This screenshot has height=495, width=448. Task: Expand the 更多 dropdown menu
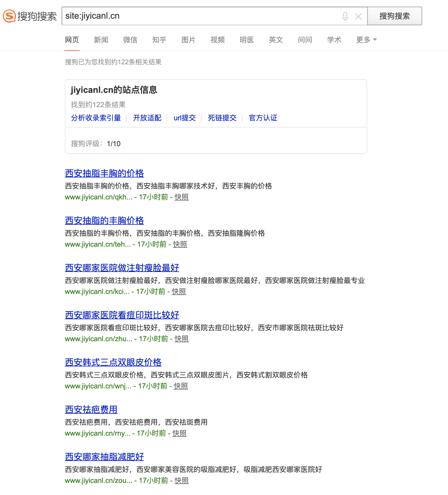pyautogui.click(x=367, y=40)
